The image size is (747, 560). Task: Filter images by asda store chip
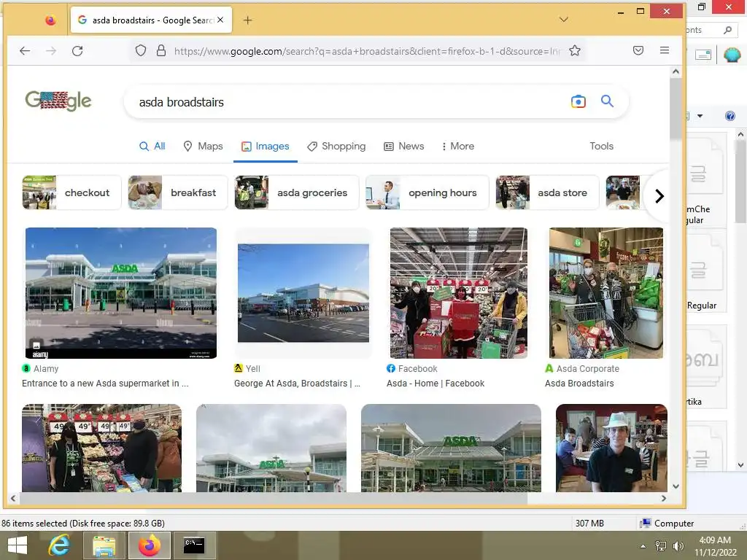coord(547,192)
